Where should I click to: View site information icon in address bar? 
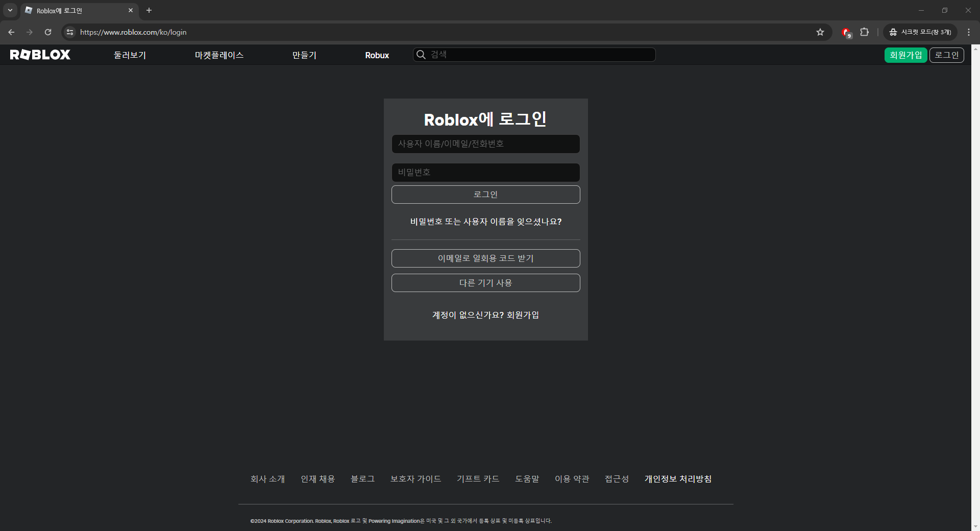[70, 32]
